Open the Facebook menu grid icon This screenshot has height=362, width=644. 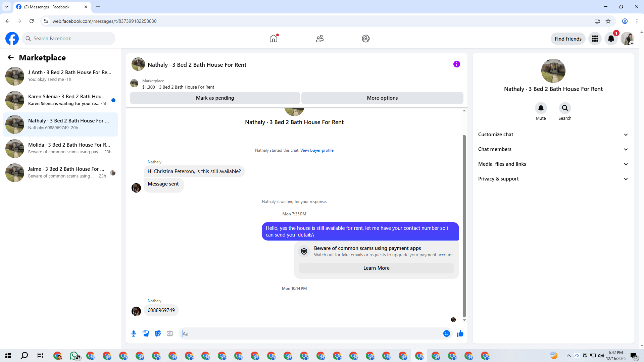(595, 39)
